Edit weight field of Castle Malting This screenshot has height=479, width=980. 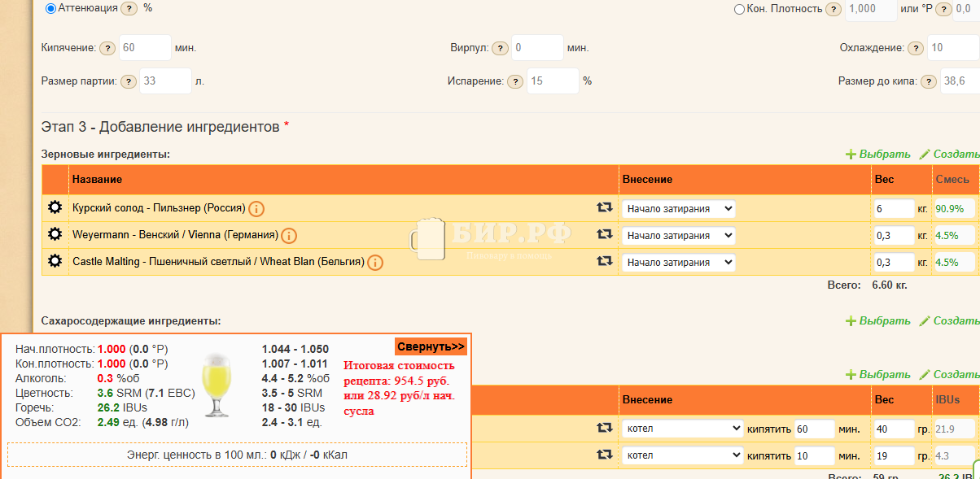(893, 263)
